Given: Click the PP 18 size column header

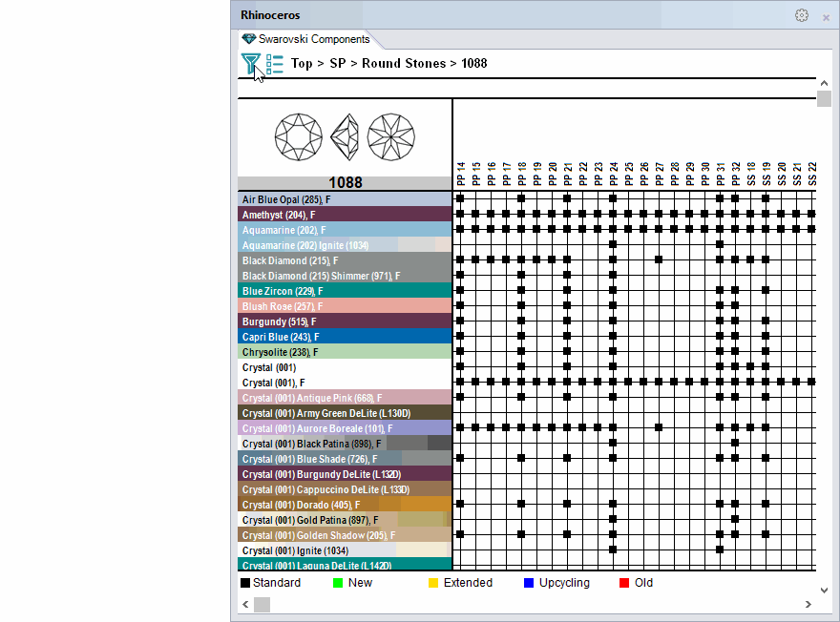Looking at the screenshot, I should 522,174.
